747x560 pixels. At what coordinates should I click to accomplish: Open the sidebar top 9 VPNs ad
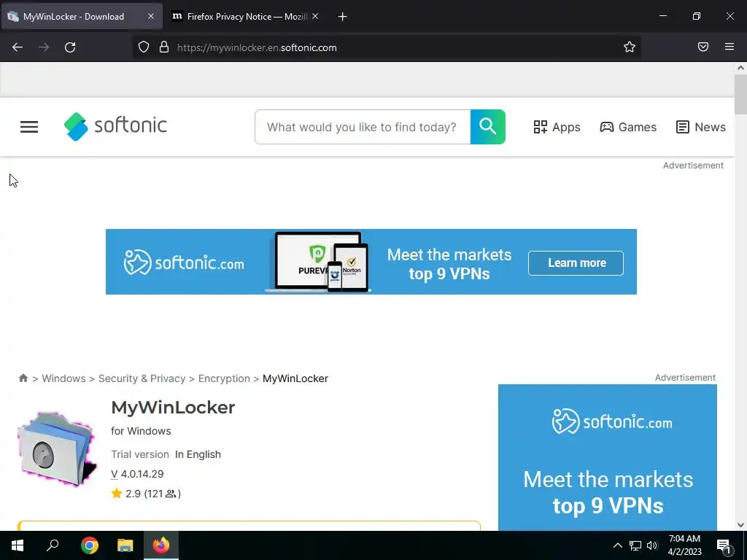coord(608,457)
